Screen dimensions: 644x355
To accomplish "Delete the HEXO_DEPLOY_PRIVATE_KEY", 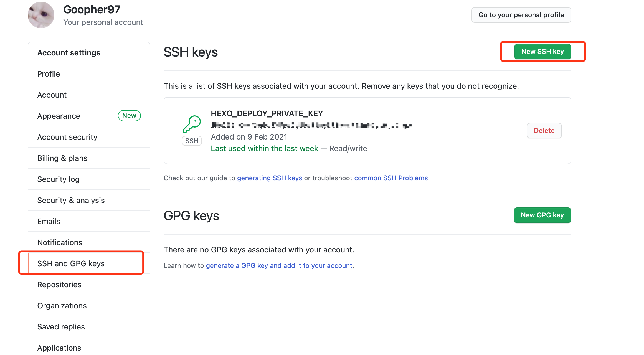I will coord(544,131).
